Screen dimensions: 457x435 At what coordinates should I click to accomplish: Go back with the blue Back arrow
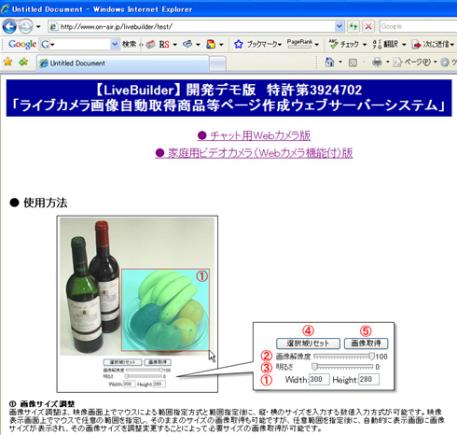[x=9, y=26]
